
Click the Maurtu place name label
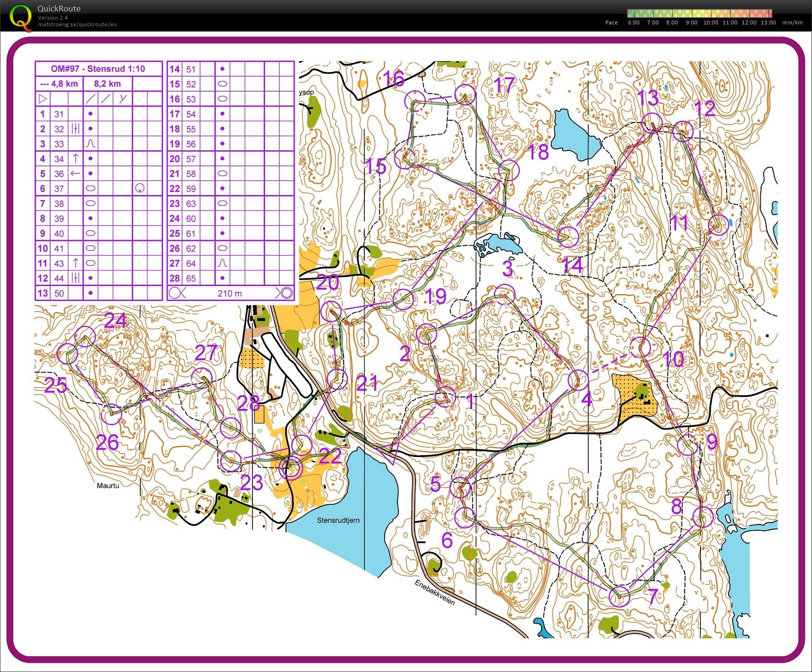click(x=108, y=486)
